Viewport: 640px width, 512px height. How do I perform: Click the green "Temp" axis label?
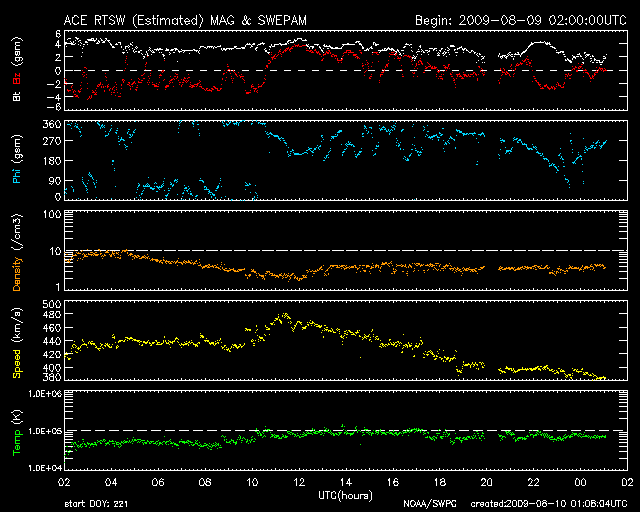(17, 443)
